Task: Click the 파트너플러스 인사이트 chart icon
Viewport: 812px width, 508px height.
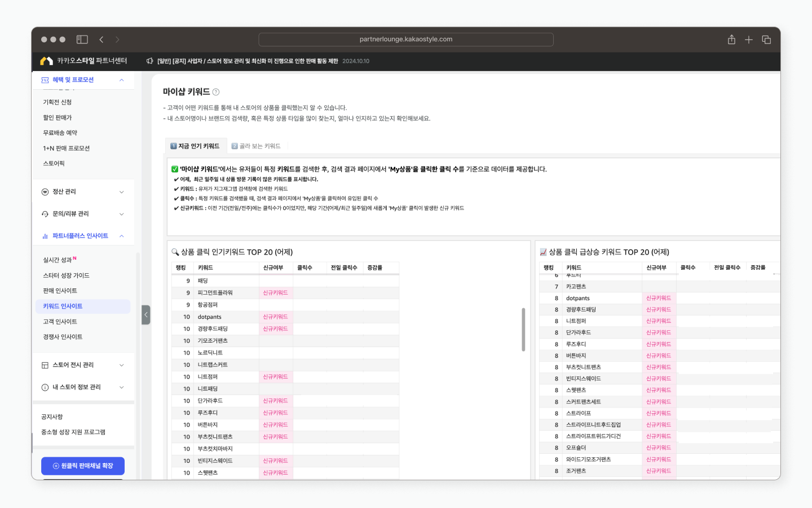Action: [45, 236]
